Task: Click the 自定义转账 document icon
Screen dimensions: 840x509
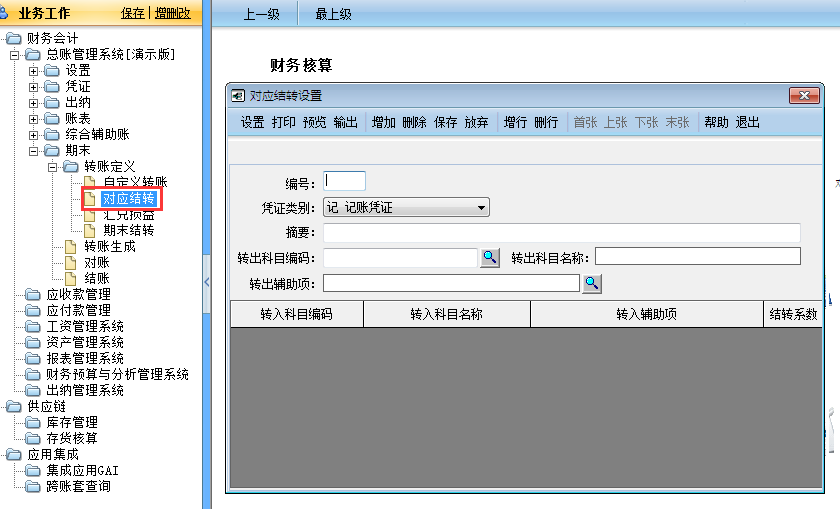Action: (90, 182)
